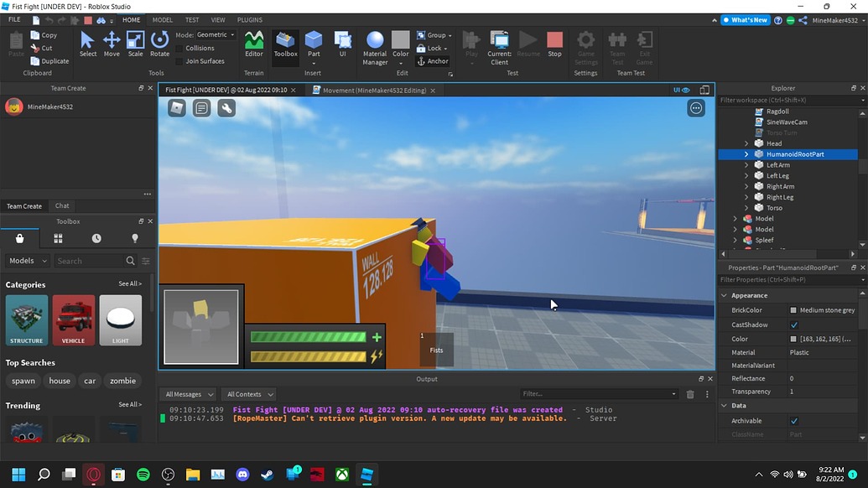The image size is (868, 488).
Task: Open the Material Manager
Action: coord(375,47)
